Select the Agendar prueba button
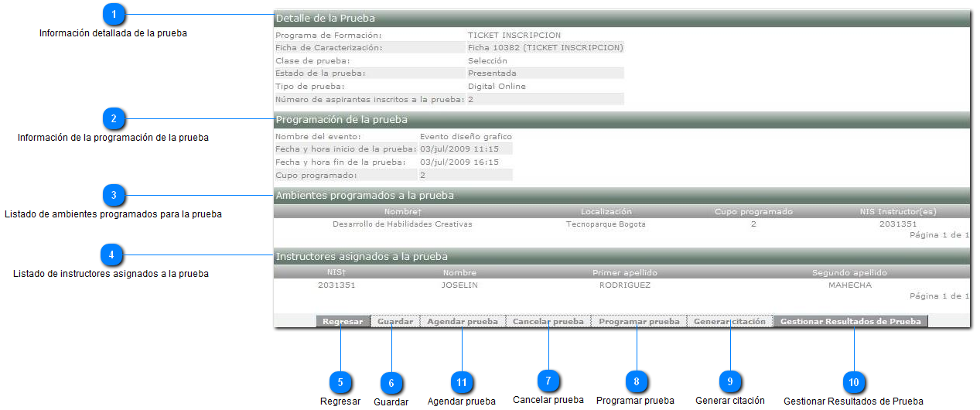The image size is (980, 410). (463, 322)
